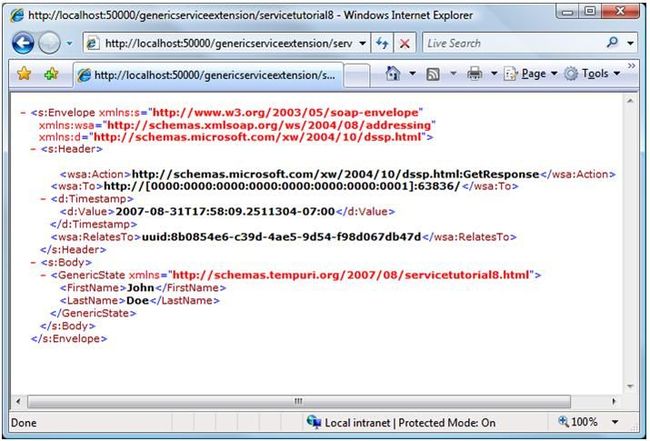Screen dimensions: 650x441
Task: Open the Feeds dropdown arrow
Action: pos(453,74)
